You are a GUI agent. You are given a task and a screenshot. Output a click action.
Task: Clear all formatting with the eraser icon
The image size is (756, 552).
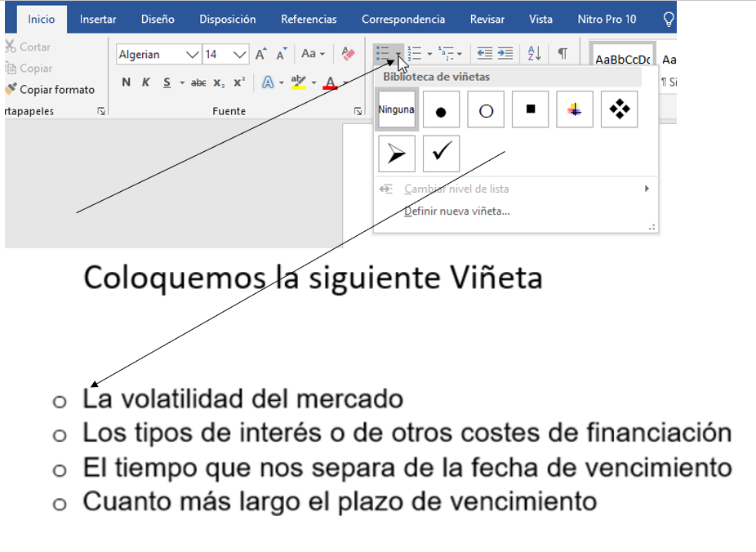pos(348,54)
